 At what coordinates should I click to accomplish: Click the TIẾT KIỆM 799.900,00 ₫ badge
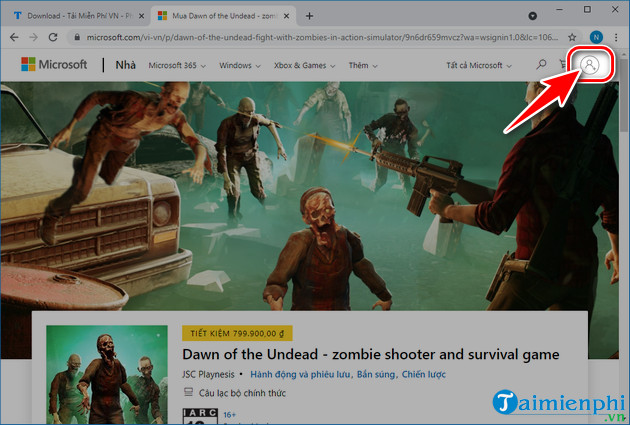click(x=237, y=333)
